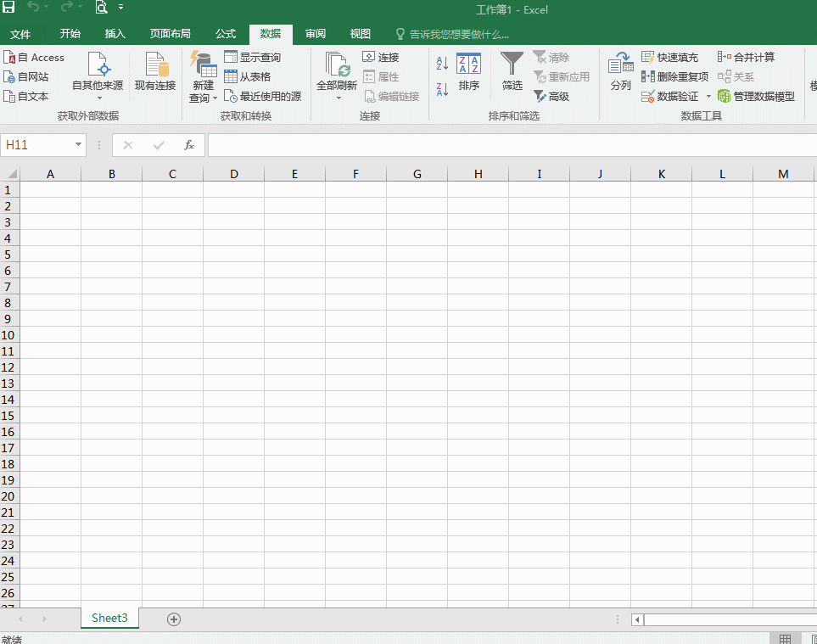Viewport: 817px width, 644px height.
Task: Click the previous sheet navigation arrow
Action: pos(21,619)
